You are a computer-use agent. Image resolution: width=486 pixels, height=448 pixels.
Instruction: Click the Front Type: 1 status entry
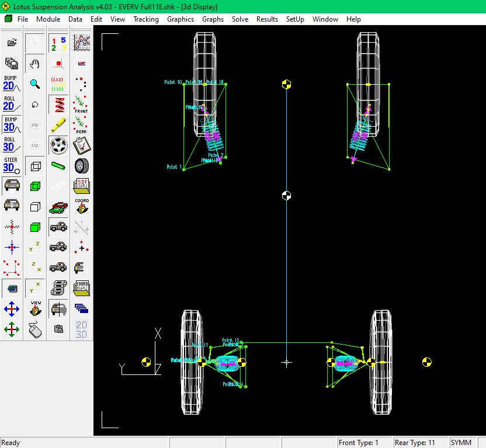pyautogui.click(x=364, y=442)
